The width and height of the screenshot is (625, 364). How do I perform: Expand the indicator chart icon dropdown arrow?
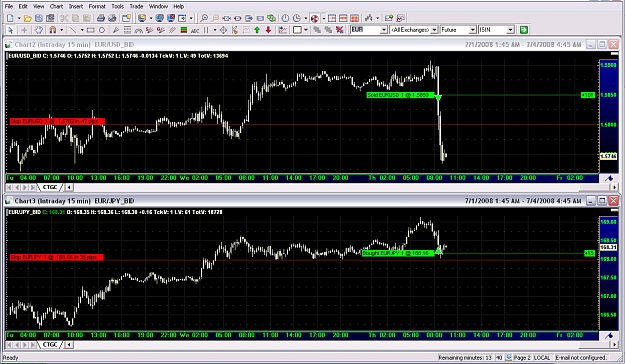[377, 18]
